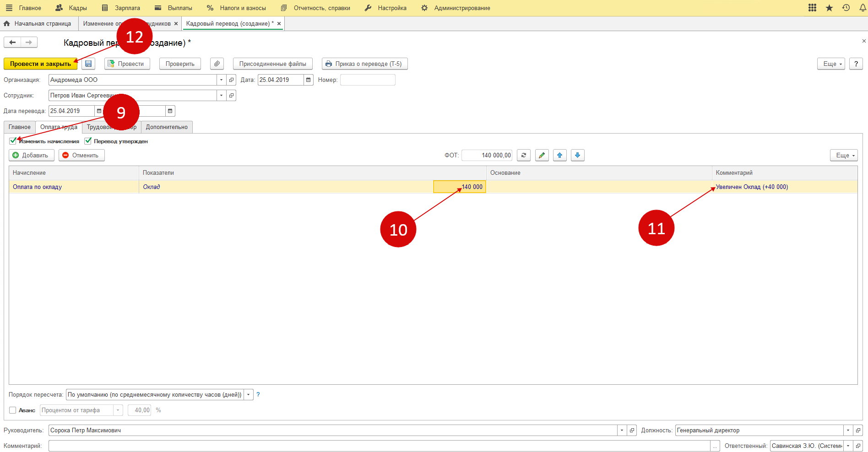Print Приказ о переводе (Т-5)
The height and width of the screenshot is (452, 868).
tap(364, 64)
